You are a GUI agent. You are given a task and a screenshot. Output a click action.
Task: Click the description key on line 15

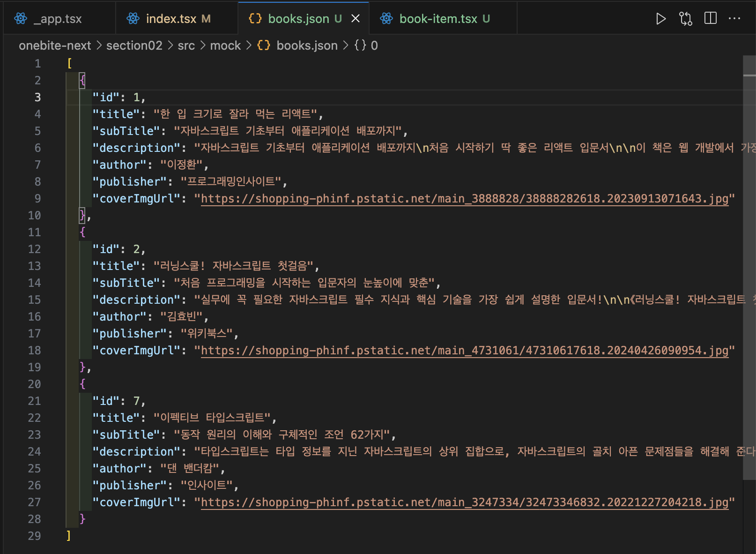pos(136,300)
